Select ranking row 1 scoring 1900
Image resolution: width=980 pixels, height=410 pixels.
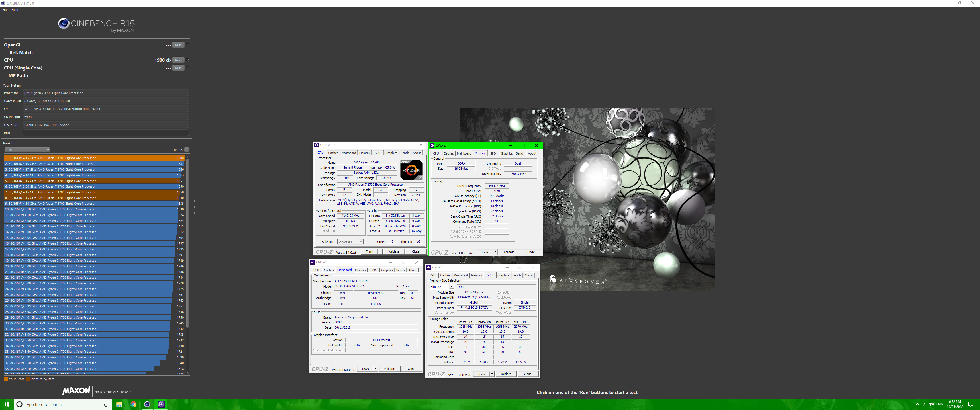94,158
